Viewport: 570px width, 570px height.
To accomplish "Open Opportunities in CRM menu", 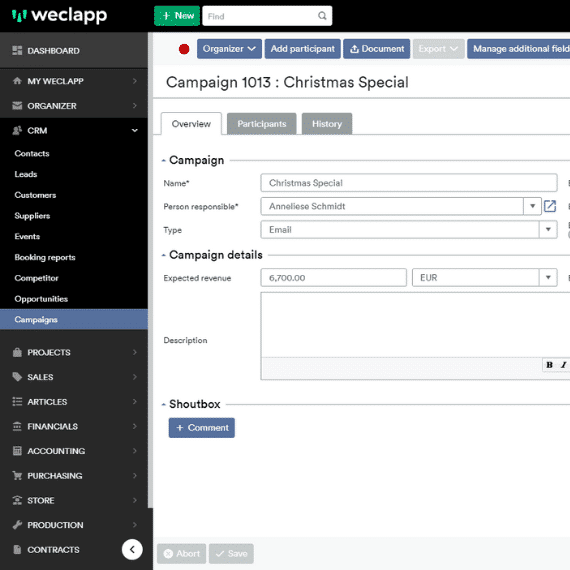I will click(41, 299).
